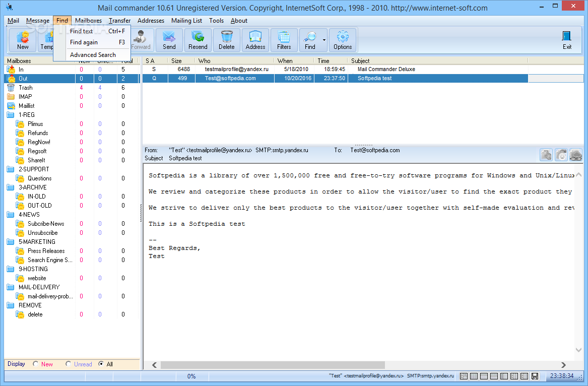This screenshot has width=588, height=386.
Task: Click the hand-pointer document icon in preview header
Action: [546, 155]
